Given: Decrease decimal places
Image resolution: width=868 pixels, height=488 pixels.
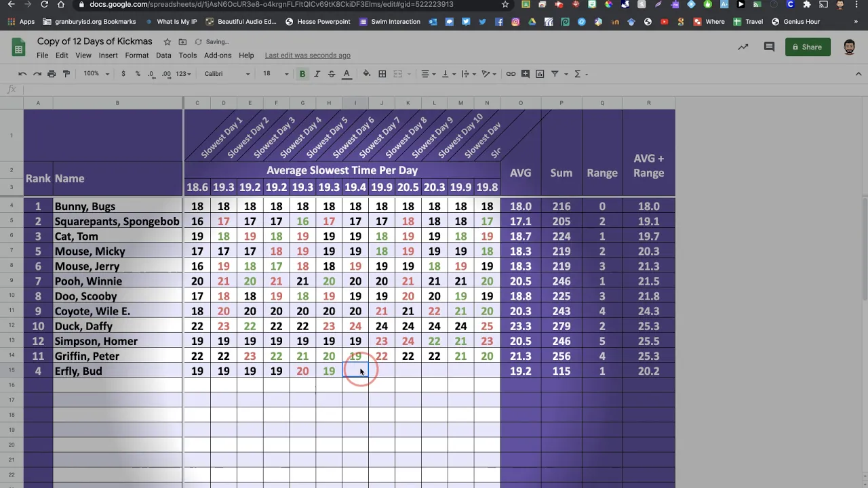Looking at the screenshot, I should point(152,74).
